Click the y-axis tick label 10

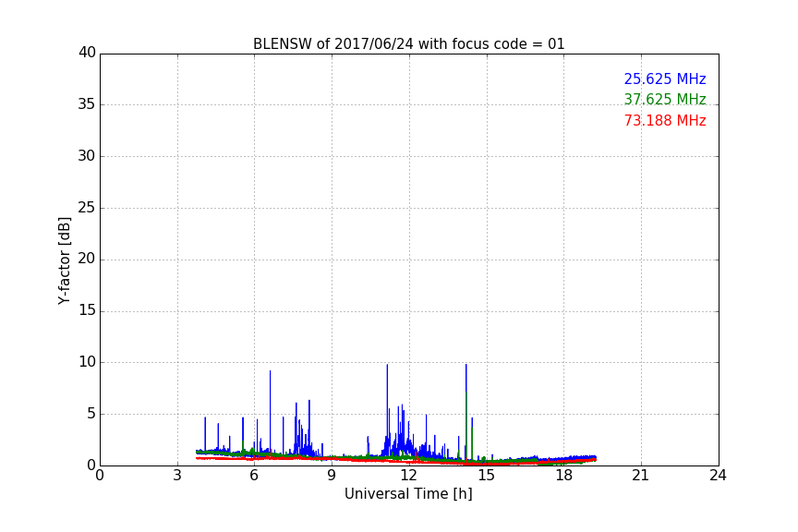(x=87, y=362)
